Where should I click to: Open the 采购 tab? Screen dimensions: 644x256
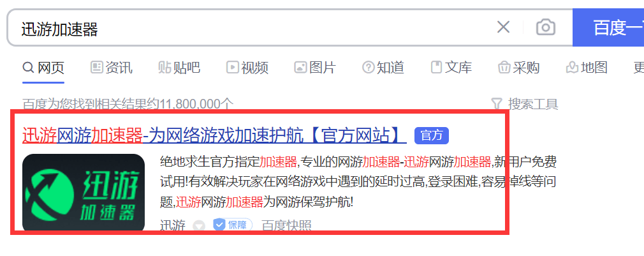click(519, 68)
